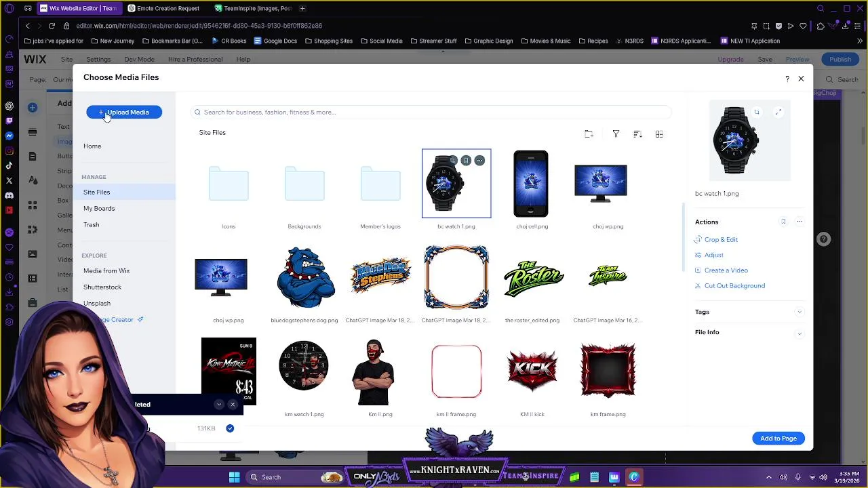The image size is (868, 488).
Task: Select the.roster_edited.png thumbnail
Action: point(532,277)
